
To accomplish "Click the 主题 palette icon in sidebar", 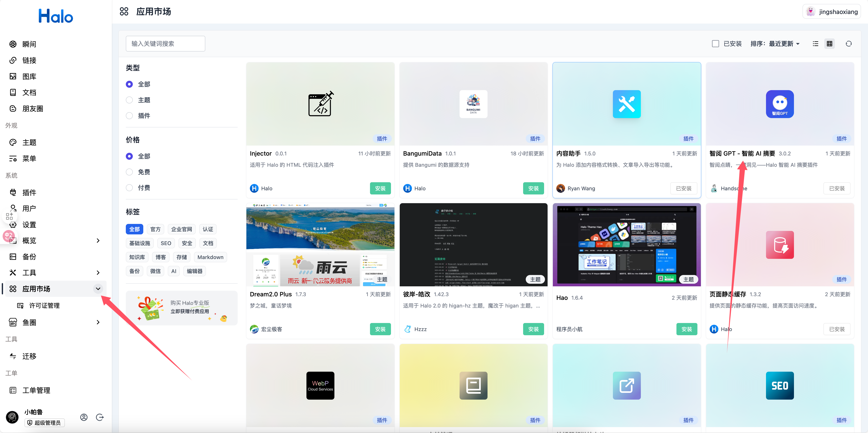I will [13, 143].
